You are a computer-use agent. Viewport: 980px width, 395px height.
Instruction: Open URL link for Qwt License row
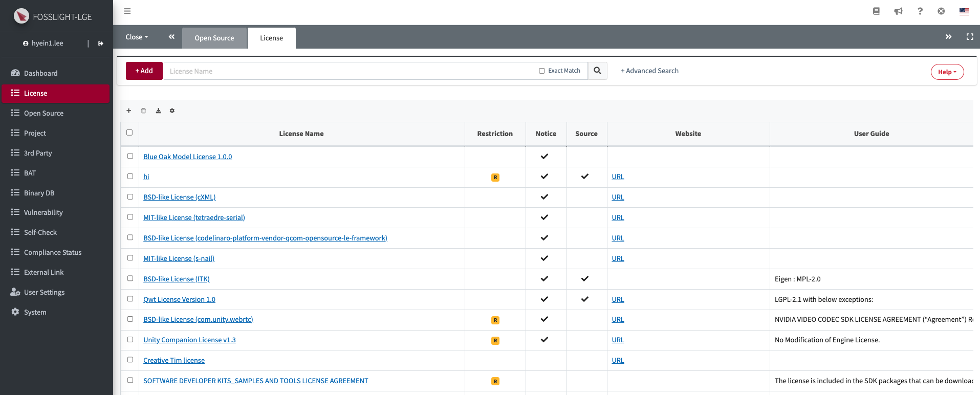click(618, 299)
